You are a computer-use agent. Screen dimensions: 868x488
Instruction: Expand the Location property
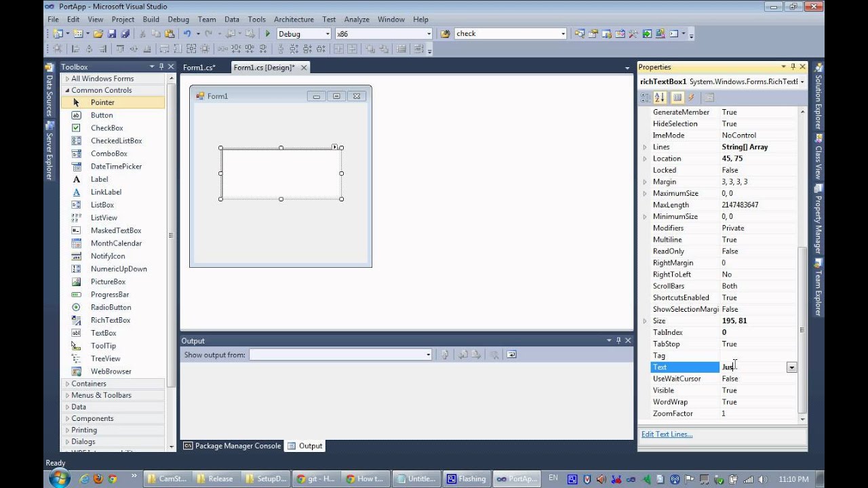pyautogui.click(x=645, y=159)
